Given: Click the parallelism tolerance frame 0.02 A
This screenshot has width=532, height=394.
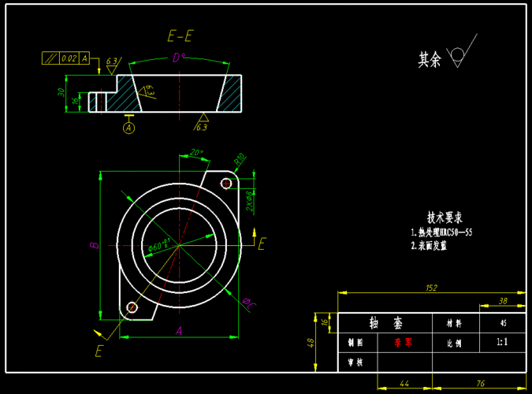Looking at the screenshot, I should point(66,58).
